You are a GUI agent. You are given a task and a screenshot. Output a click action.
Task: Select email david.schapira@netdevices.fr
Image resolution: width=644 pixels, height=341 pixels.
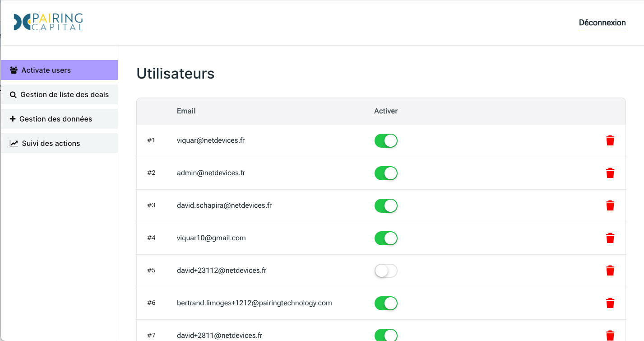tap(224, 206)
